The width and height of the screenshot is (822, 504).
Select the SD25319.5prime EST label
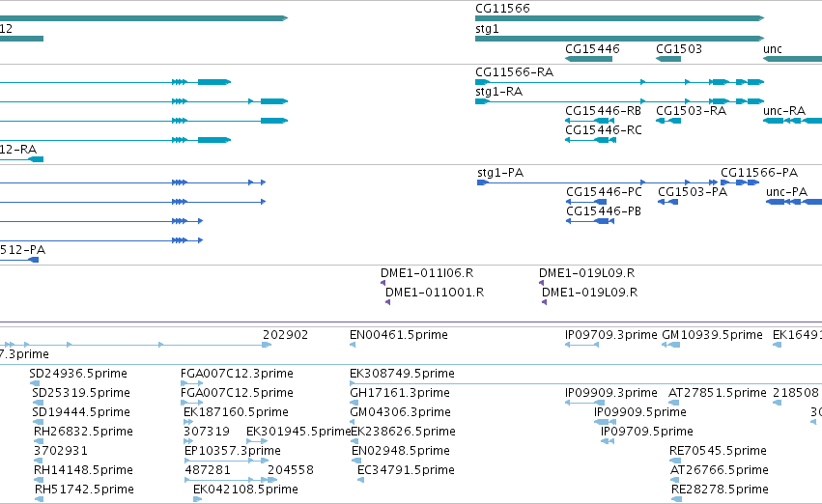pos(81,394)
